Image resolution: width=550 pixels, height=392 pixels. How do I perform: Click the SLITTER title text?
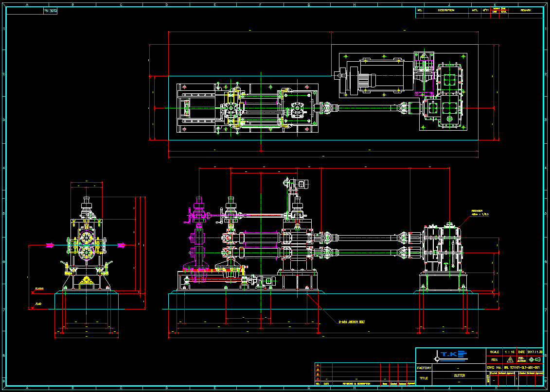(x=459, y=375)
